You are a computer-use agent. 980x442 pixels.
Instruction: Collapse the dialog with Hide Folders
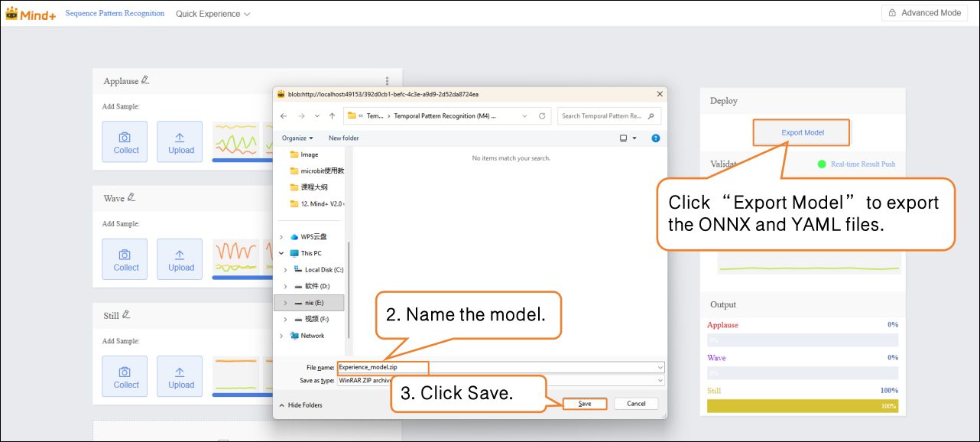point(300,405)
